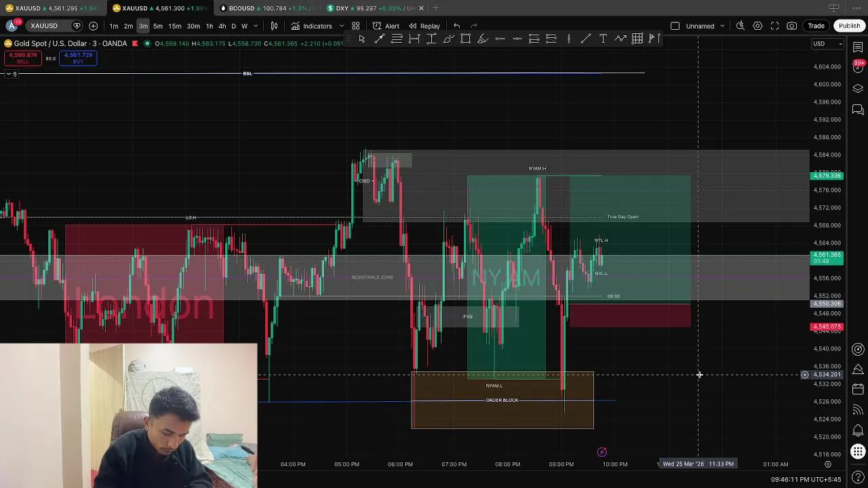Select the text annotation tool
Viewport: 868px width, 488px height.
603,39
